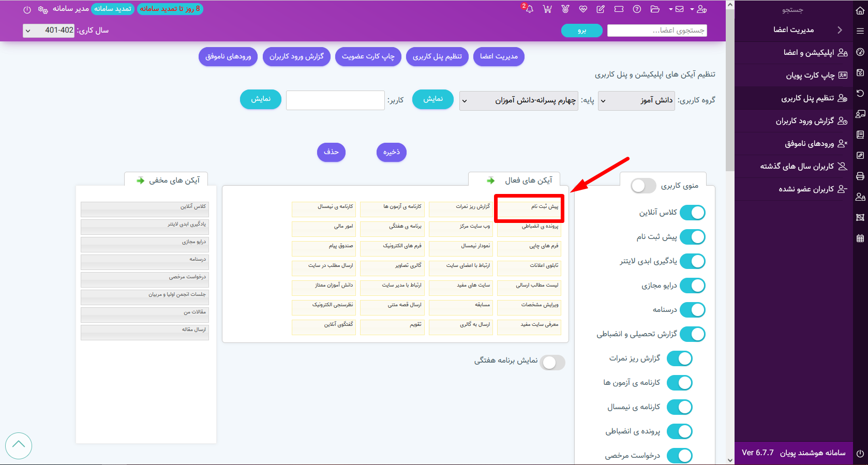Enable the نمایش برنامه هفتگی switch
Viewport: 868px width, 465px height.
552,363
